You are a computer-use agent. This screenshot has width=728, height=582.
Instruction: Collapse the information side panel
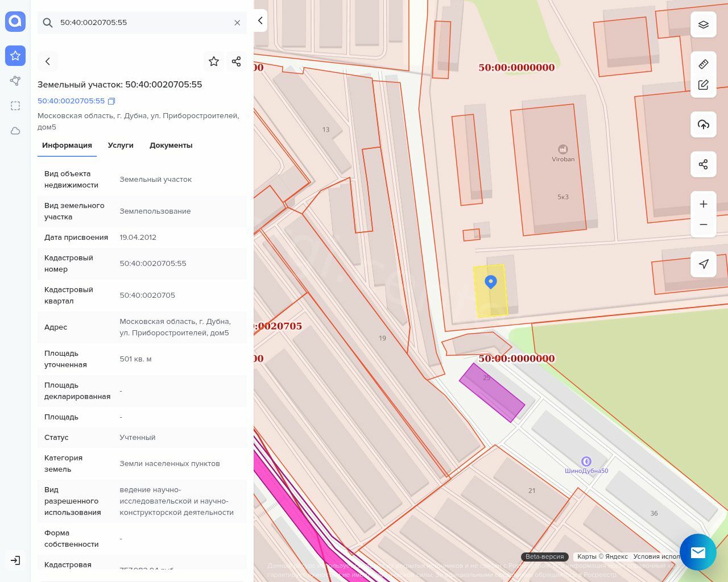(260, 21)
